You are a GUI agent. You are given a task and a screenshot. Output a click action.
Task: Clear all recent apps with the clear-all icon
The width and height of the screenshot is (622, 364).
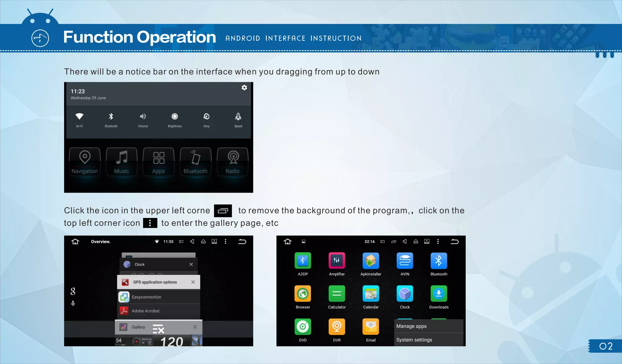pos(158,329)
